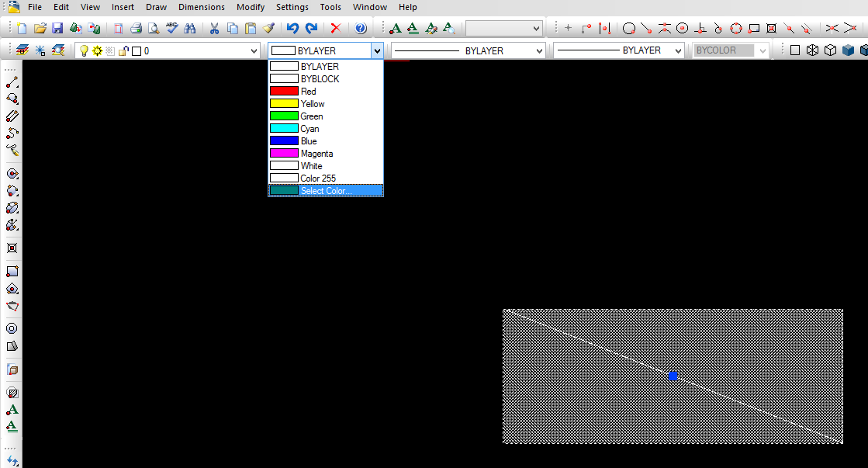Viewport: 868px width, 468px height.
Task: Click the Print (printer) icon
Action: coord(137,28)
